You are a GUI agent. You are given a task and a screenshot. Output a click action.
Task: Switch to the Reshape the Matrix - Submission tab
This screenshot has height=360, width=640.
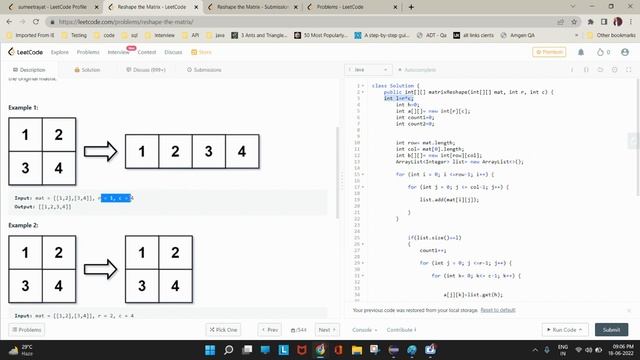[252, 7]
